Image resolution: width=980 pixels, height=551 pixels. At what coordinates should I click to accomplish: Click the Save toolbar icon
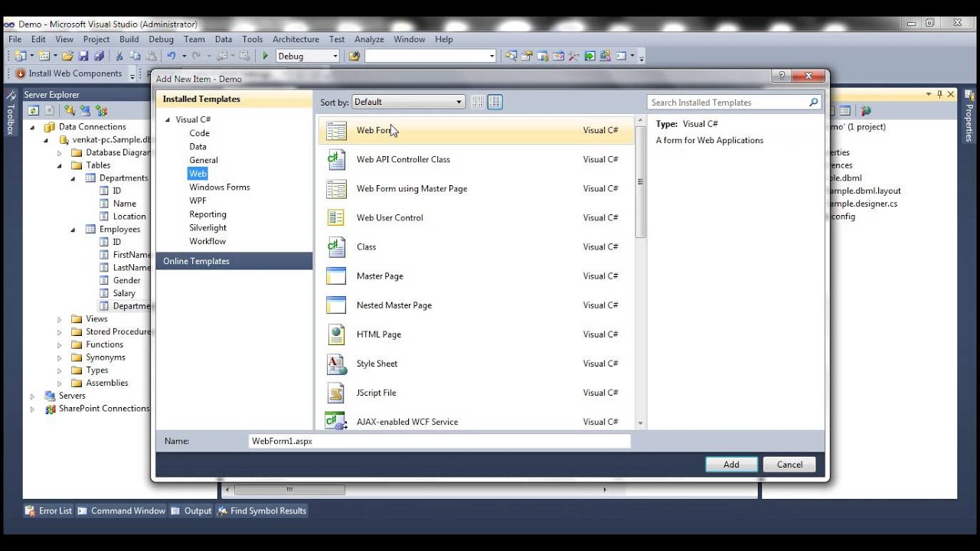pyautogui.click(x=83, y=56)
